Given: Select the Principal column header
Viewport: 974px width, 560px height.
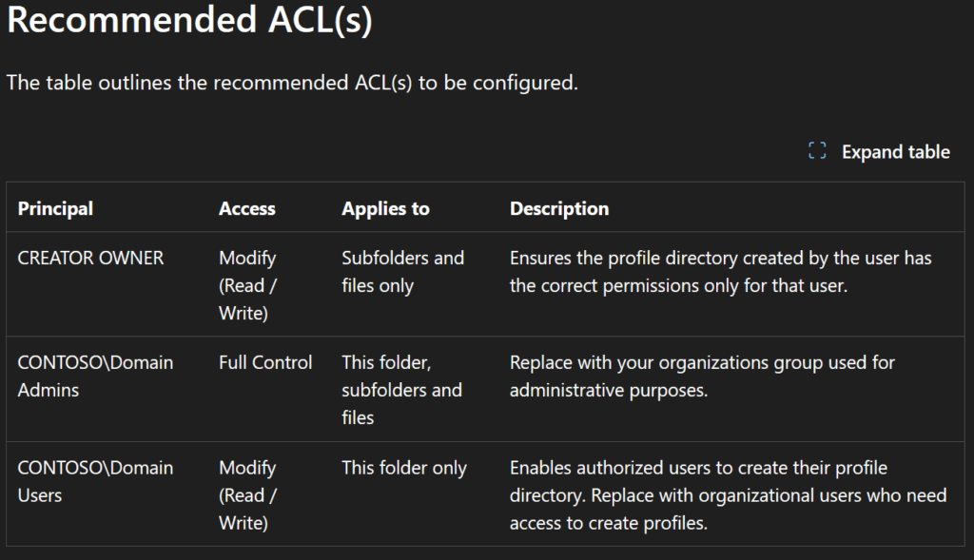Looking at the screenshot, I should pyautogui.click(x=55, y=208).
